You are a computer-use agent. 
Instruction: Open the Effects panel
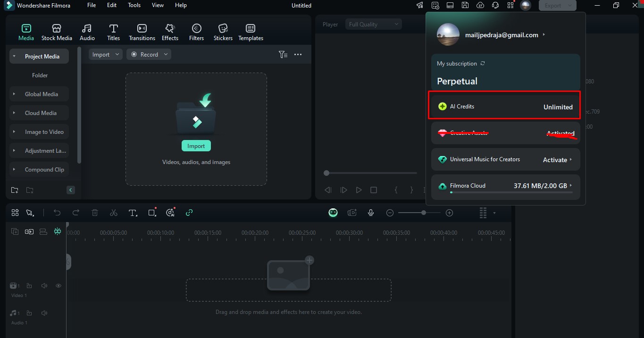pyautogui.click(x=170, y=31)
